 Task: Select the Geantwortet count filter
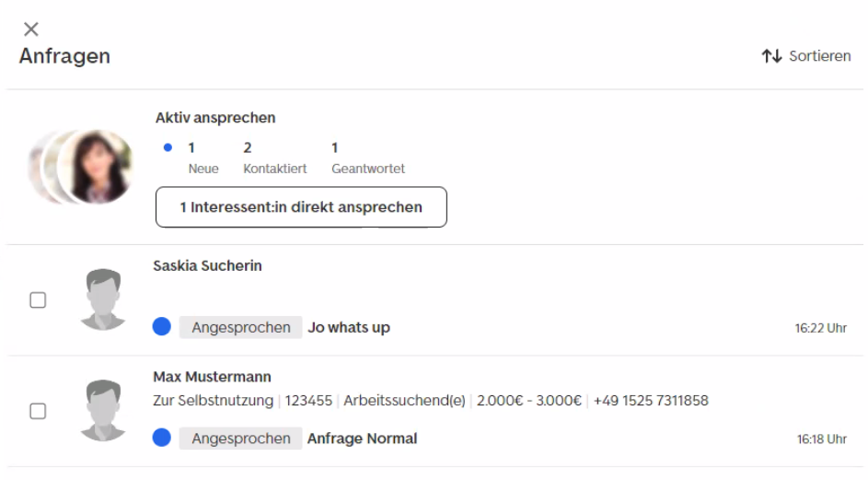[368, 158]
